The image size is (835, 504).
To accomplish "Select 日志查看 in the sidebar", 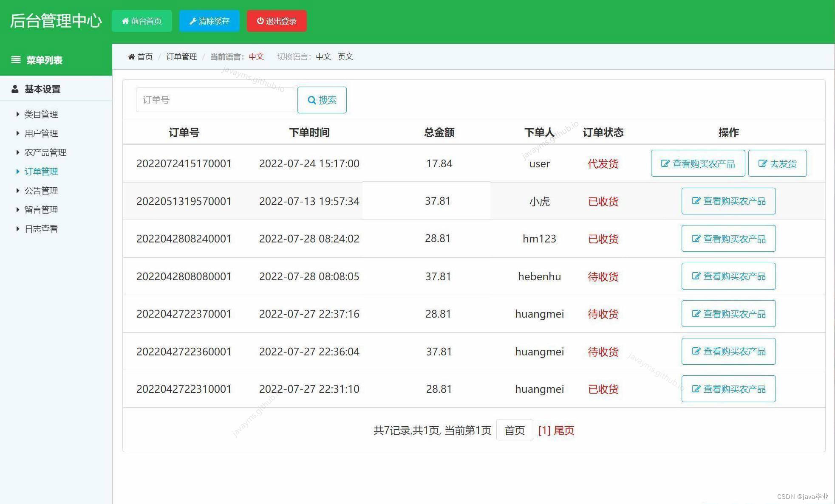I will click(41, 228).
